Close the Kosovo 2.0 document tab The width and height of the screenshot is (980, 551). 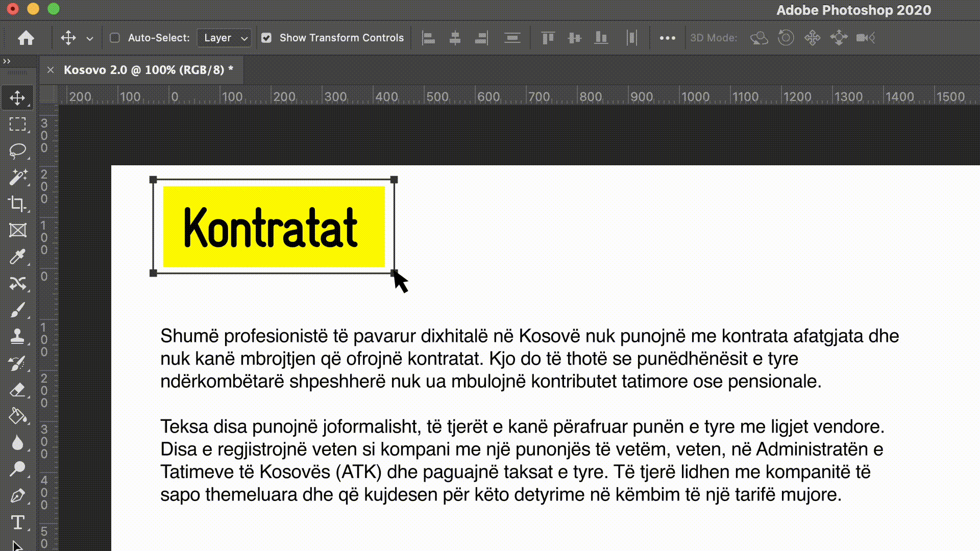(51, 70)
